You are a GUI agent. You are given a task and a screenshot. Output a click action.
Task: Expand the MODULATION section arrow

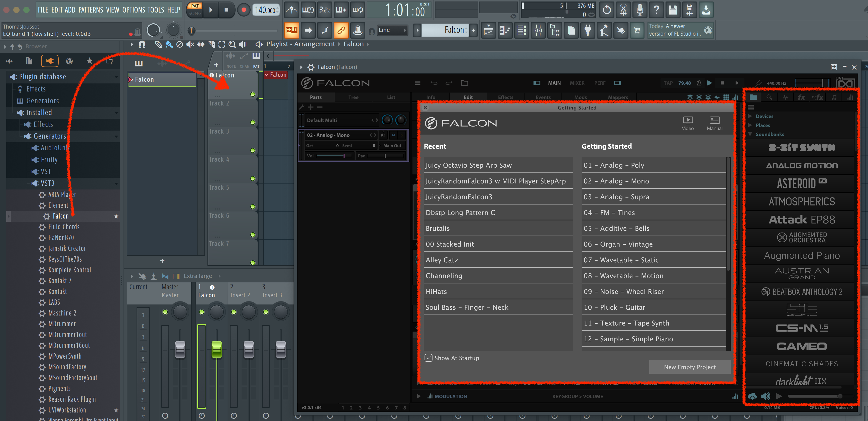click(x=418, y=396)
